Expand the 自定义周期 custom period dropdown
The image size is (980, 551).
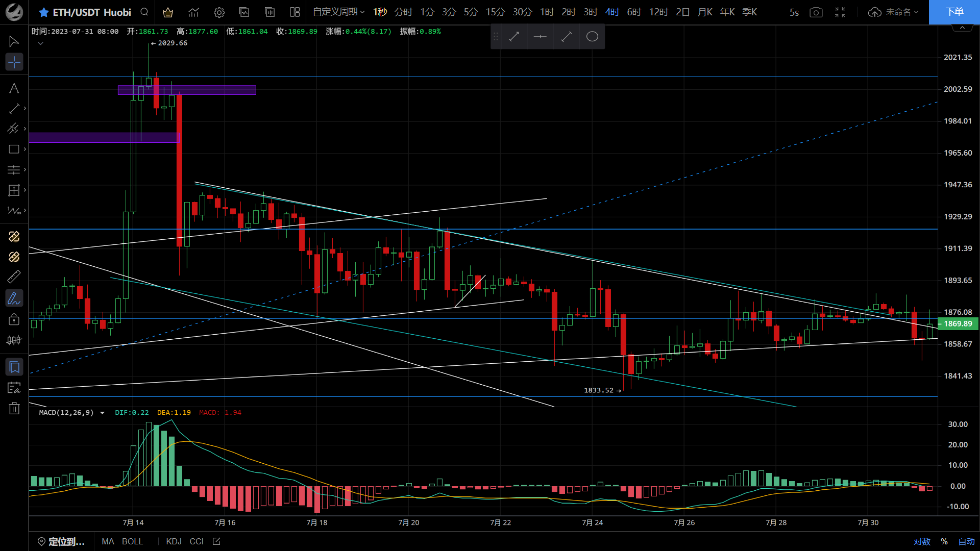(338, 12)
